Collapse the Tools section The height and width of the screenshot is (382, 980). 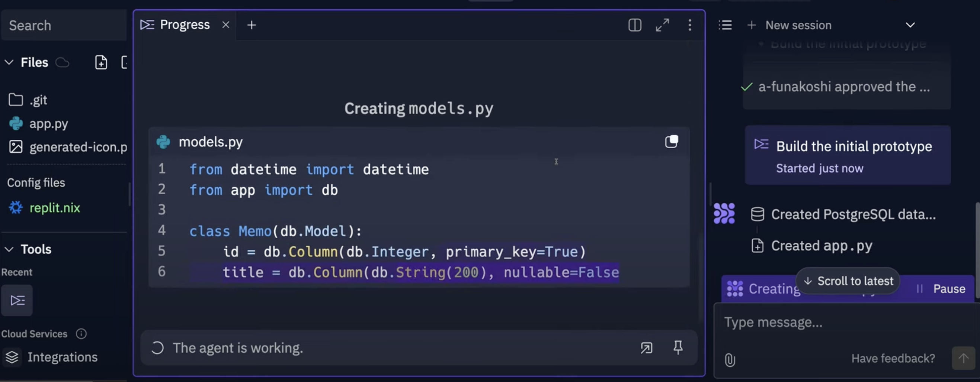(9, 249)
